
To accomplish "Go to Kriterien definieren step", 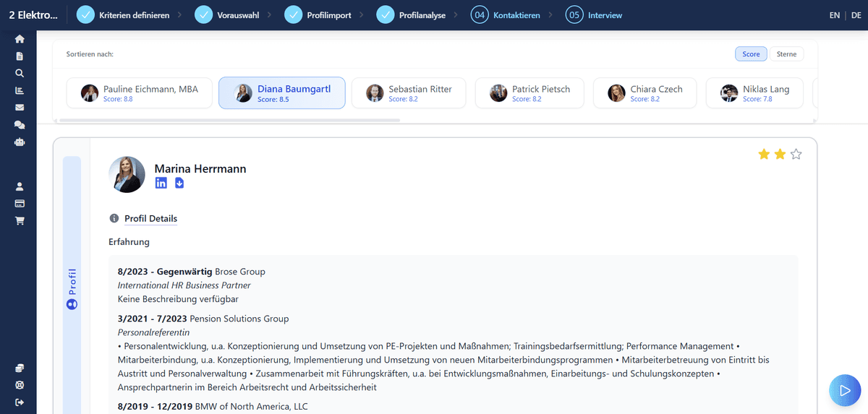I will coord(124,15).
